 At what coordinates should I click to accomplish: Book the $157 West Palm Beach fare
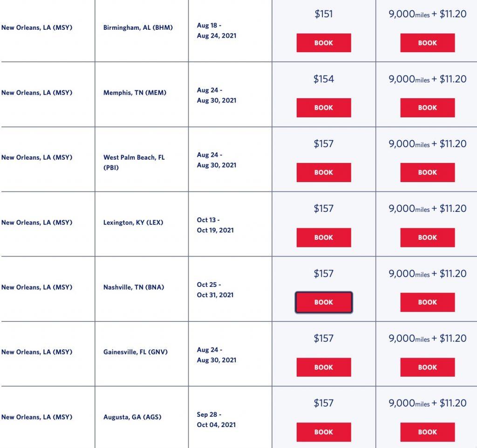324,172
